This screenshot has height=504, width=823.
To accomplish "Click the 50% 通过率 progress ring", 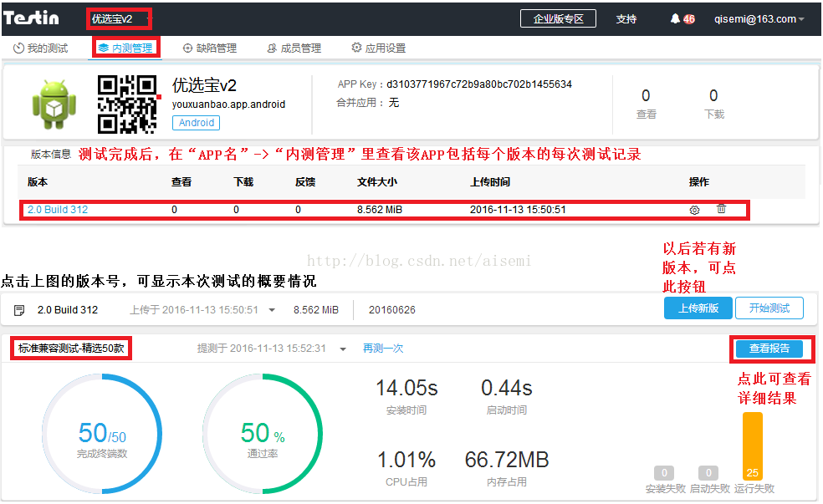I will point(263,434).
